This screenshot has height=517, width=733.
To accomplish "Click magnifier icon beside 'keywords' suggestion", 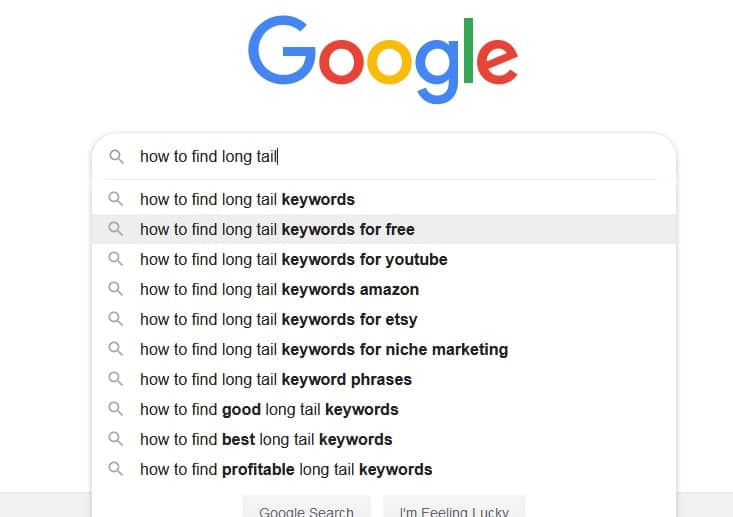I will pyautogui.click(x=116, y=199).
